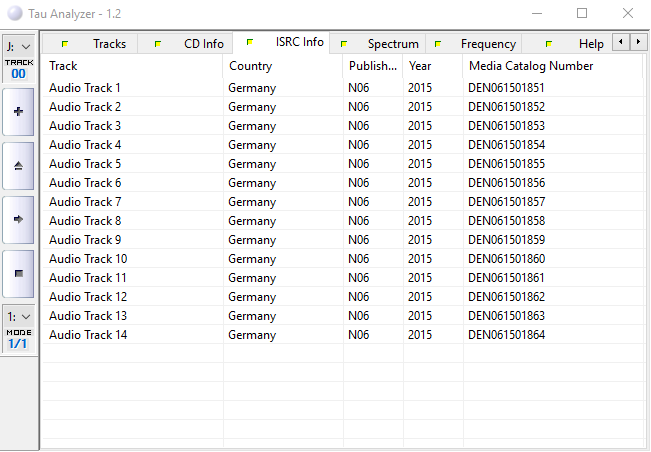Viewport: 651px width, 452px height.
Task: Select the Audio Track 14 row
Action: [x=88, y=335]
